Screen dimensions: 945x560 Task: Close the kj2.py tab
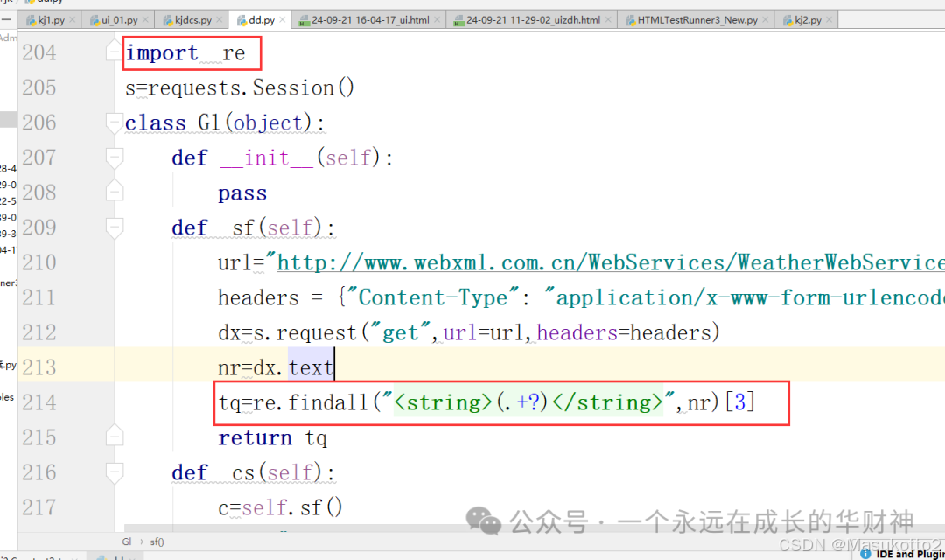pyautogui.click(x=829, y=20)
